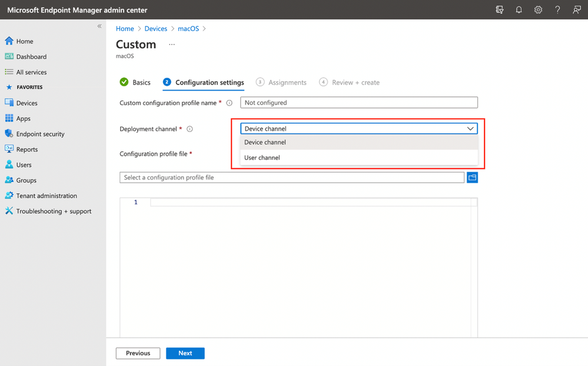The image size is (588, 366).
Task: Open Users in the sidebar
Action: [24, 165]
